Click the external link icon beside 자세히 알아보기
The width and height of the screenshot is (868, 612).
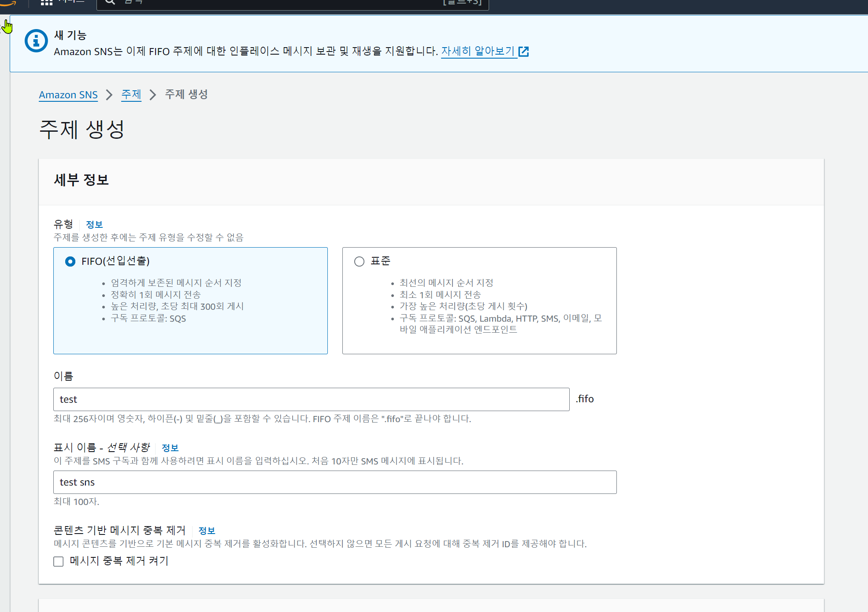[x=523, y=52]
